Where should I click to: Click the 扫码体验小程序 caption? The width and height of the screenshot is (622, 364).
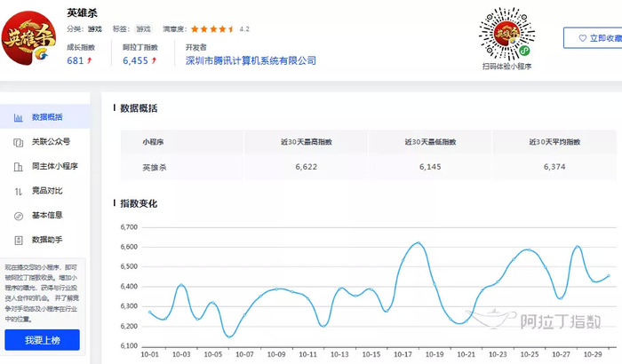pyautogui.click(x=507, y=67)
